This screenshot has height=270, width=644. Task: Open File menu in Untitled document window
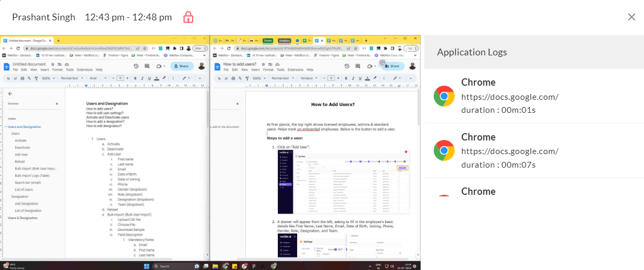pos(15,69)
